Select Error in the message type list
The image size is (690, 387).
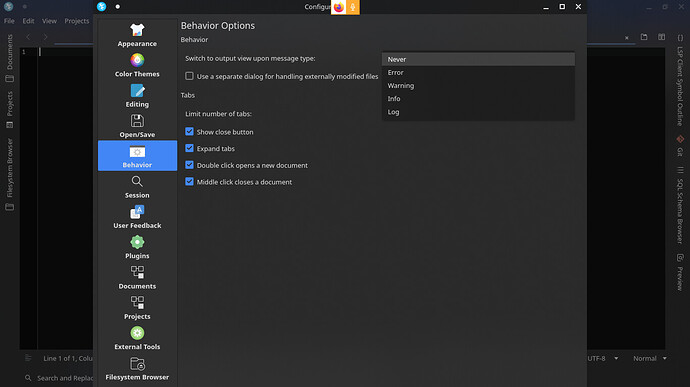tap(478, 72)
